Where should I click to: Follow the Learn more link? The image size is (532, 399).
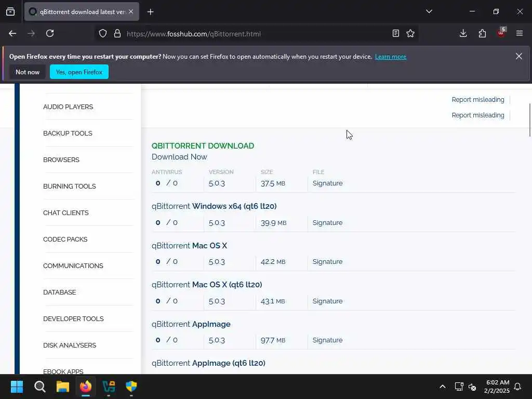tap(391, 57)
